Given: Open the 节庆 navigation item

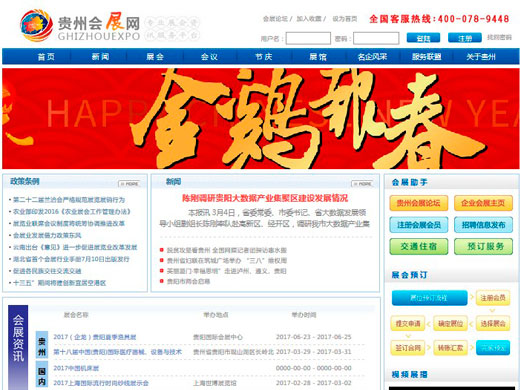Looking at the screenshot, I should tap(263, 57).
